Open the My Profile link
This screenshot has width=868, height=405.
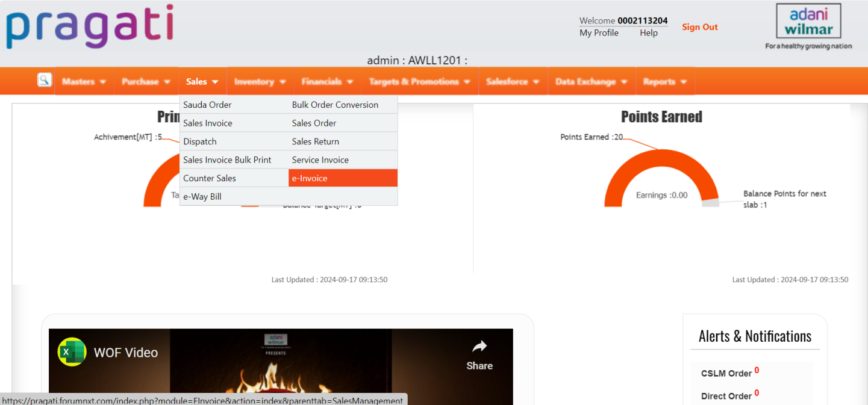coord(599,33)
